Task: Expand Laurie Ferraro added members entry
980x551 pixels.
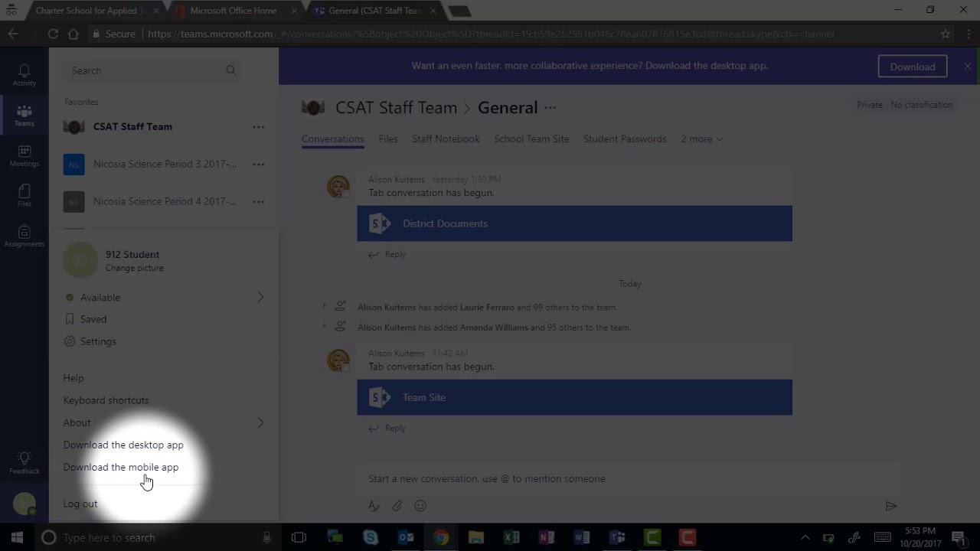Action: click(324, 306)
